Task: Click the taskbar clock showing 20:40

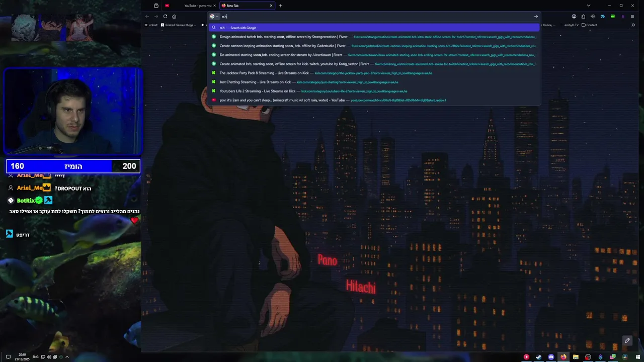Action: [x=22, y=357]
